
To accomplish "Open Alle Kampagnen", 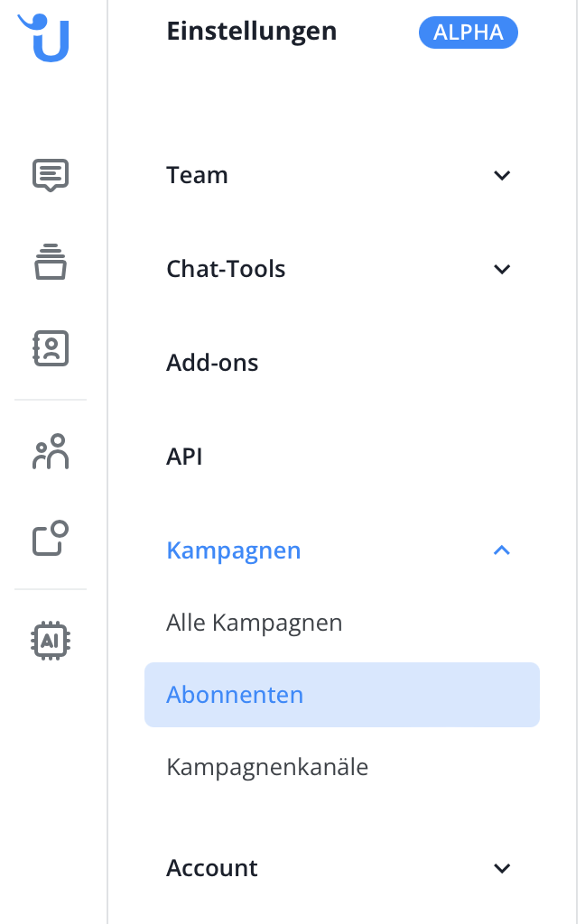I will coord(254,623).
